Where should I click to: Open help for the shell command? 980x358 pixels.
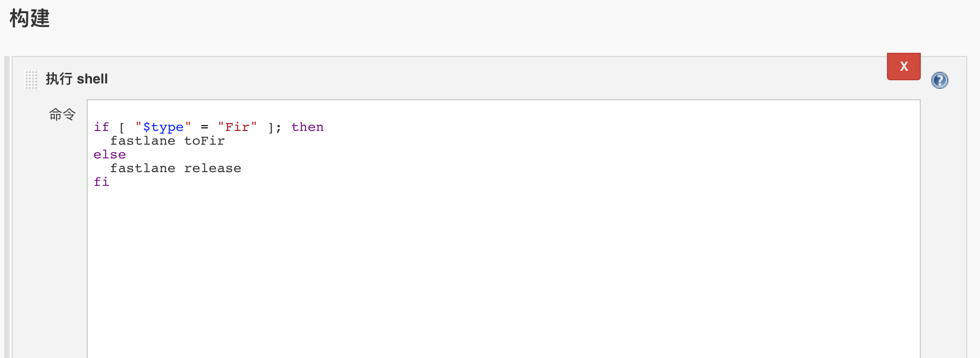tap(939, 80)
